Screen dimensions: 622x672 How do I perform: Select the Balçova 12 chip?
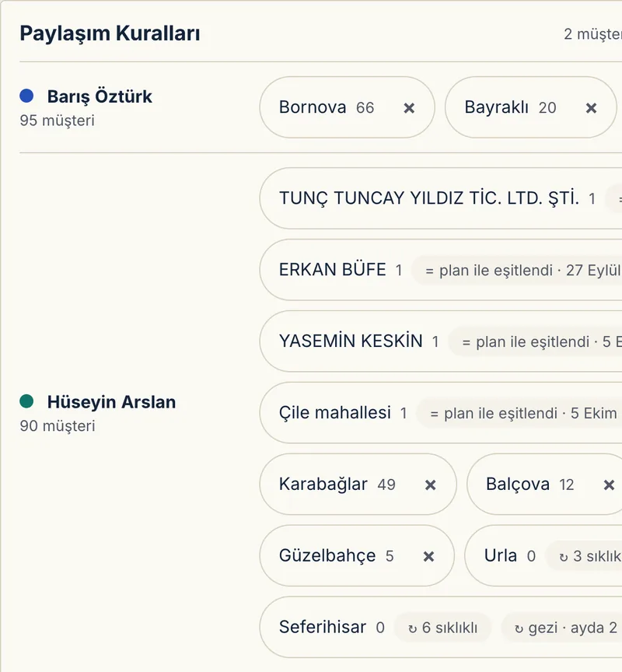click(x=544, y=485)
